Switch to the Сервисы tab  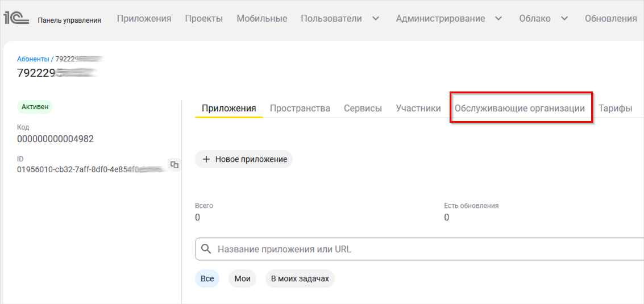tap(363, 109)
